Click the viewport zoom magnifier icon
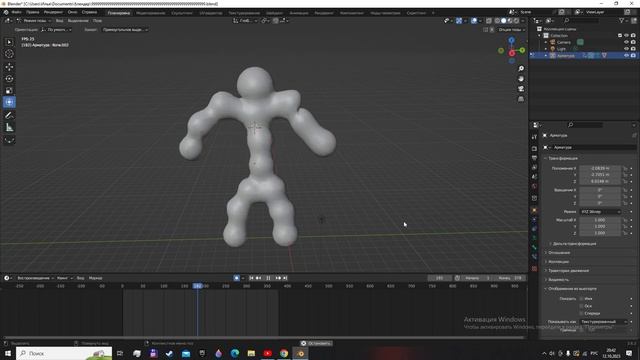640x360 pixels. pyautogui.click(x=521, y=69)
